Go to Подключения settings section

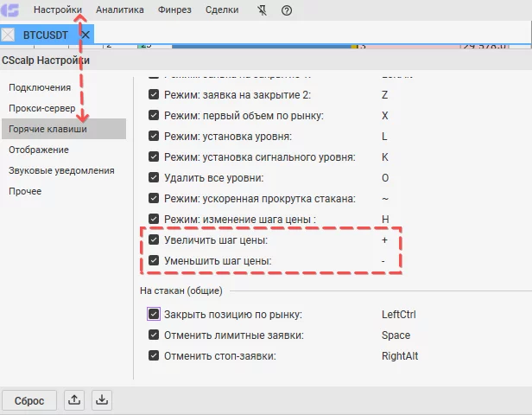(40, 87)
